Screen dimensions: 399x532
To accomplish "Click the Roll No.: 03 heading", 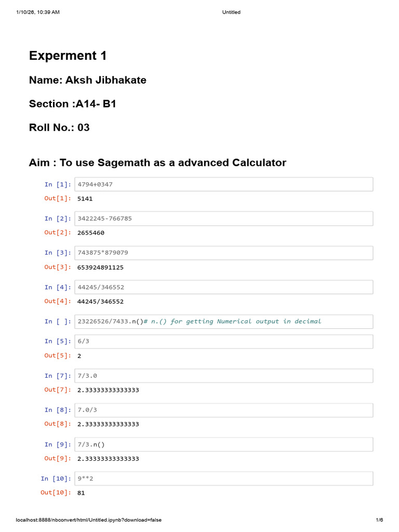I will click(59, 128).
